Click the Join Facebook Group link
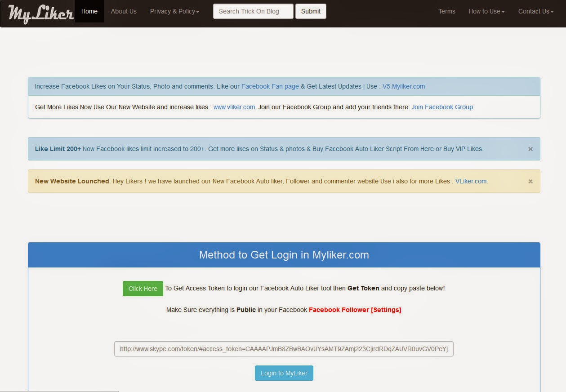Screen dimensions: 566x392 442,107
